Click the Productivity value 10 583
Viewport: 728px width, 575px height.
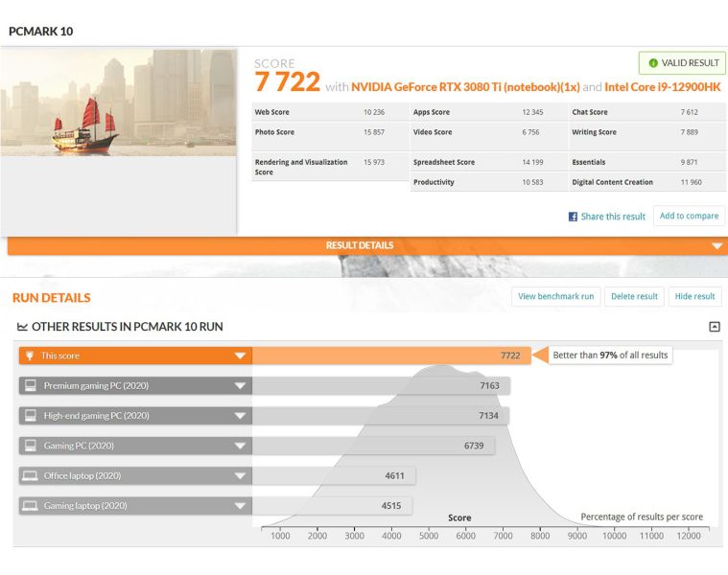[532, 182]
